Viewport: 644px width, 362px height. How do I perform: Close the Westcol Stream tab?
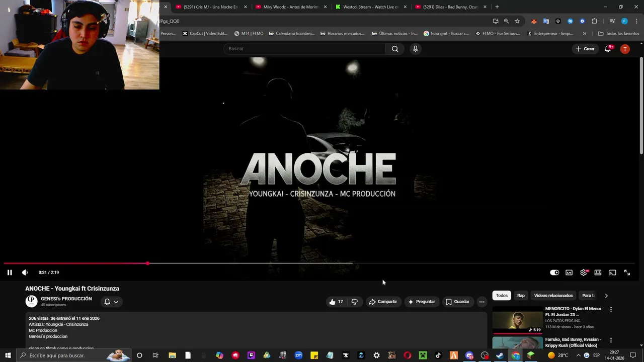pyautogui.click(x=405, y=7)
